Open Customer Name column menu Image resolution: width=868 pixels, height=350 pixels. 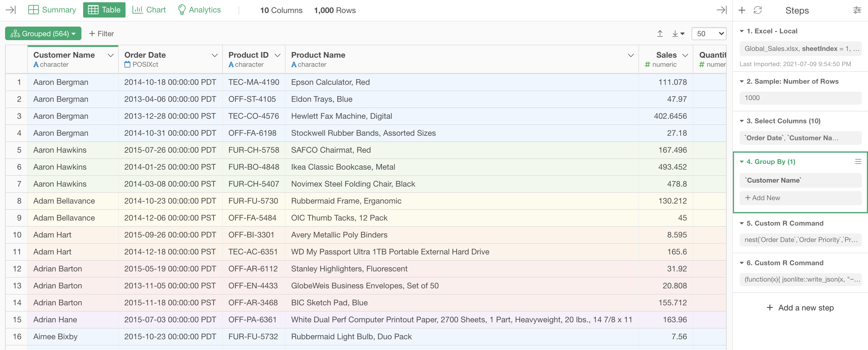tap(111, 55)
